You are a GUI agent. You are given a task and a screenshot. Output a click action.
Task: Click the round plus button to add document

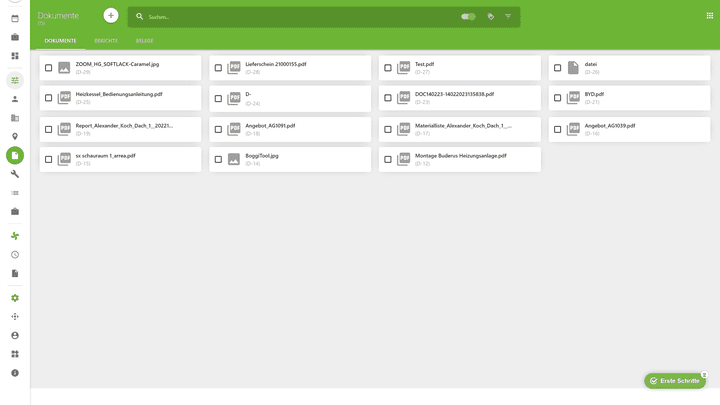tap(111, 16)
